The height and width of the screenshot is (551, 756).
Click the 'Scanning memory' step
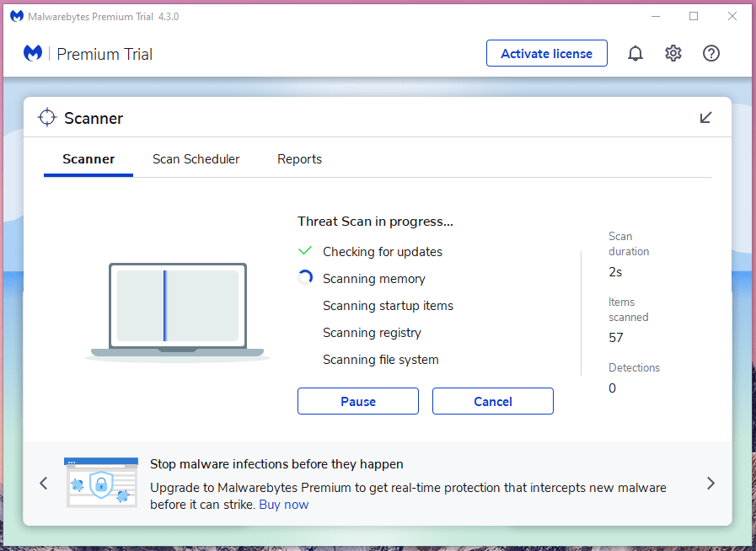coord(373,279)
